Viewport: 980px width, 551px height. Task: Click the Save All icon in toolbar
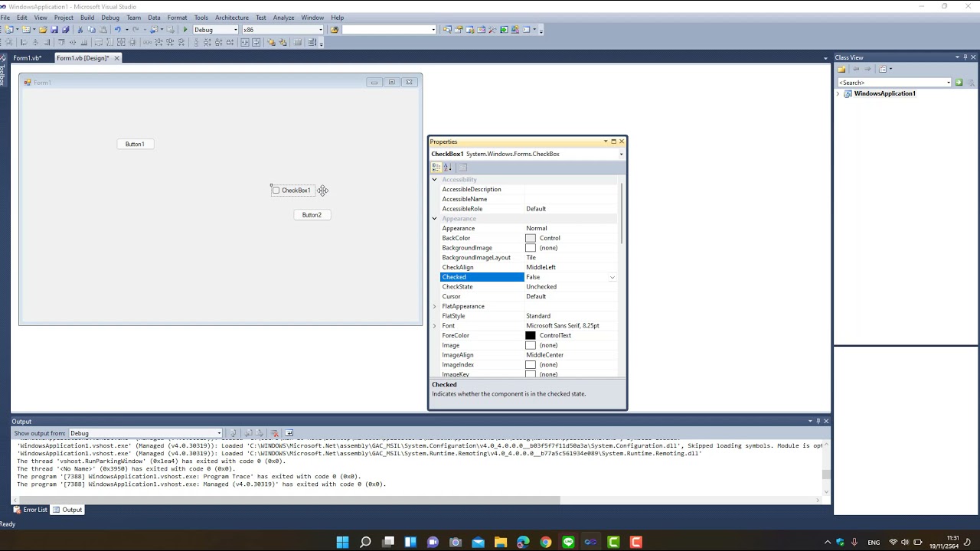tap(65, 30)
